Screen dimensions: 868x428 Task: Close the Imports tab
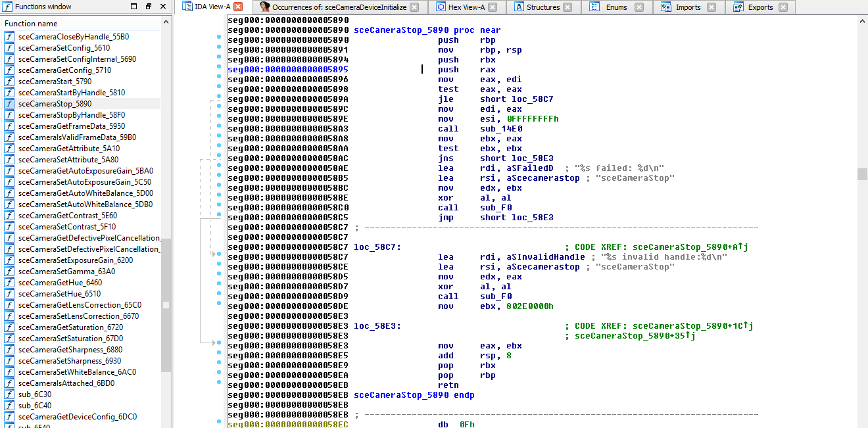710,7
